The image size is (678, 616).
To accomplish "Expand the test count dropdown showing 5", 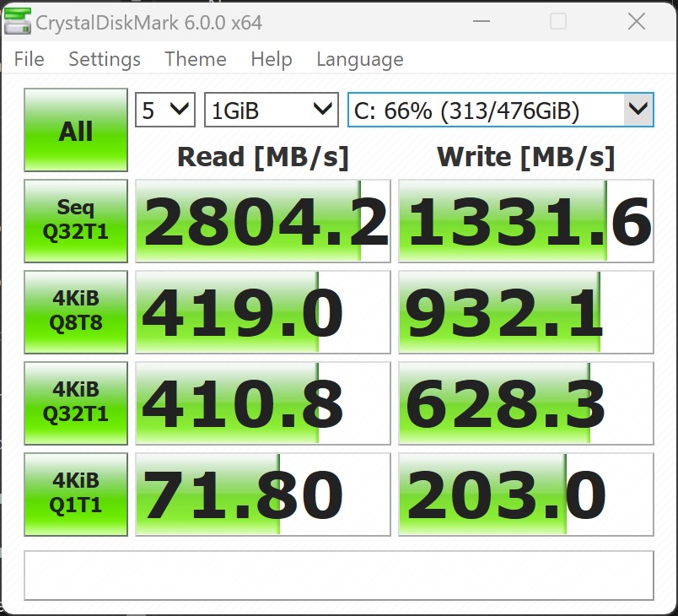I will [165, 110].
